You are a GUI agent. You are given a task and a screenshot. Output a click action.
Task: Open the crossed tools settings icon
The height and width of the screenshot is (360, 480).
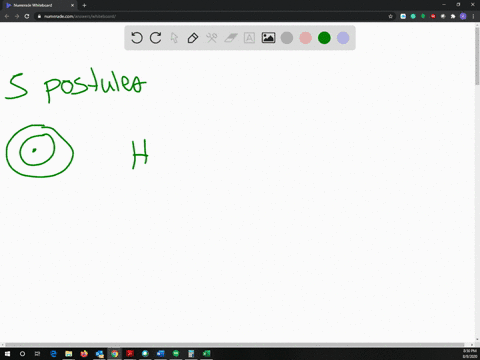(212, 38)
